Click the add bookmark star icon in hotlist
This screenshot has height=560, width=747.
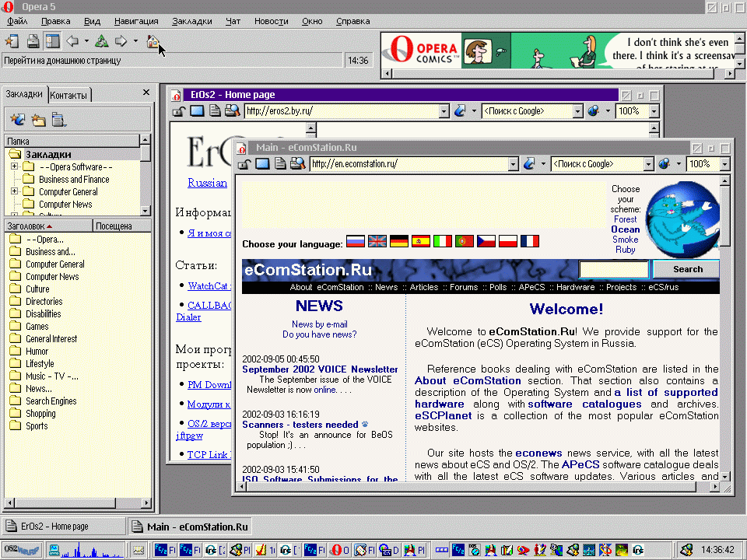[x=18, y=120]
